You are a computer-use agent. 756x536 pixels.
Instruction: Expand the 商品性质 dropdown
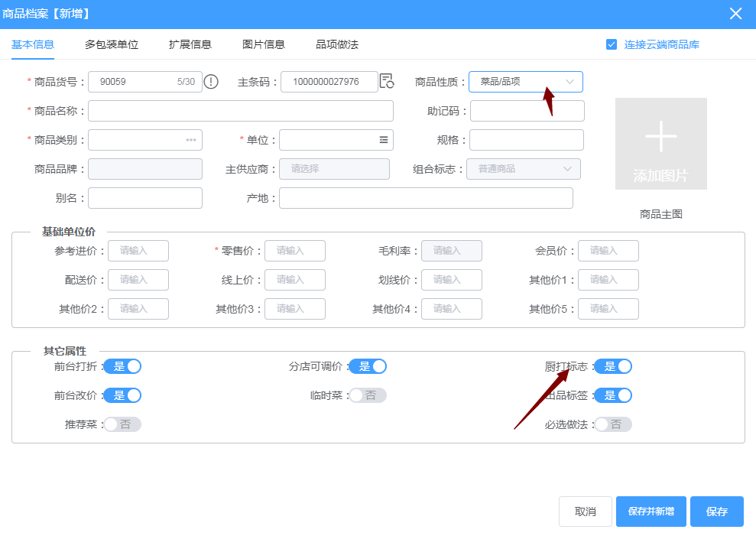pos(526,82)
